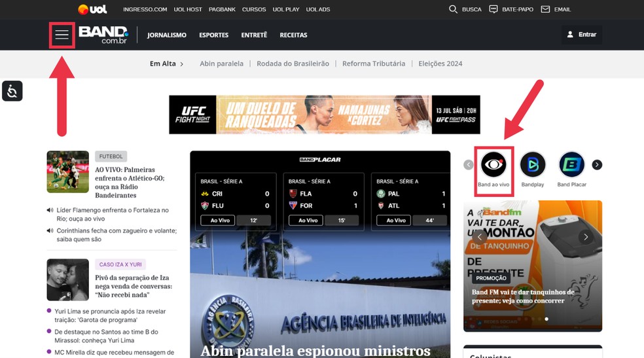The height and width of the screenshot is (358, 644).
Task: Click the 44' match time for PAL vs ATL
Action: [429, 221]
